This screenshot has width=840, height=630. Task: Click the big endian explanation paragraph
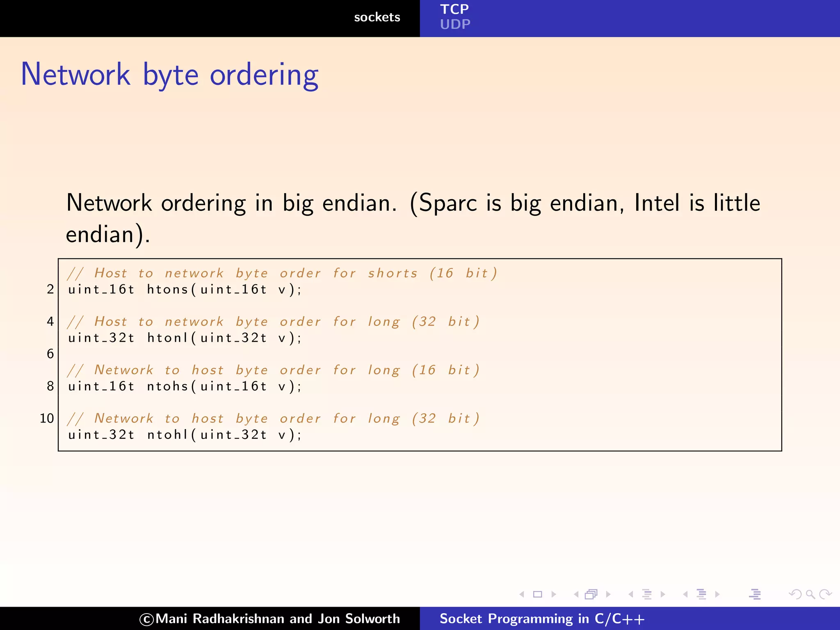pos(413,219)
